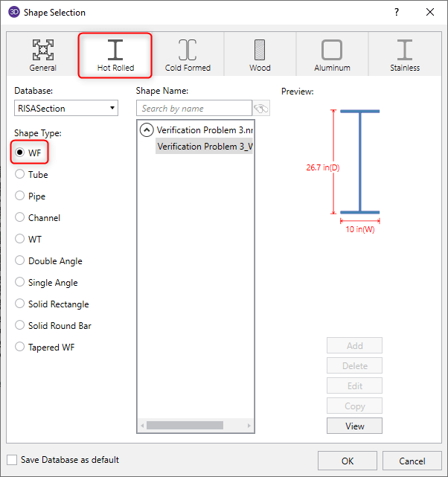Click the binoculars search icon

261,109
